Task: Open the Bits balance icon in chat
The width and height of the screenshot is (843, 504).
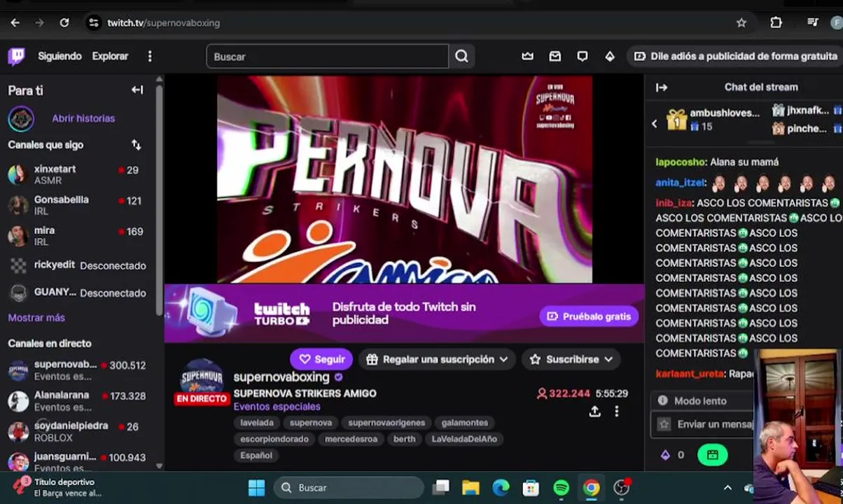Action: tap(665, 455)
